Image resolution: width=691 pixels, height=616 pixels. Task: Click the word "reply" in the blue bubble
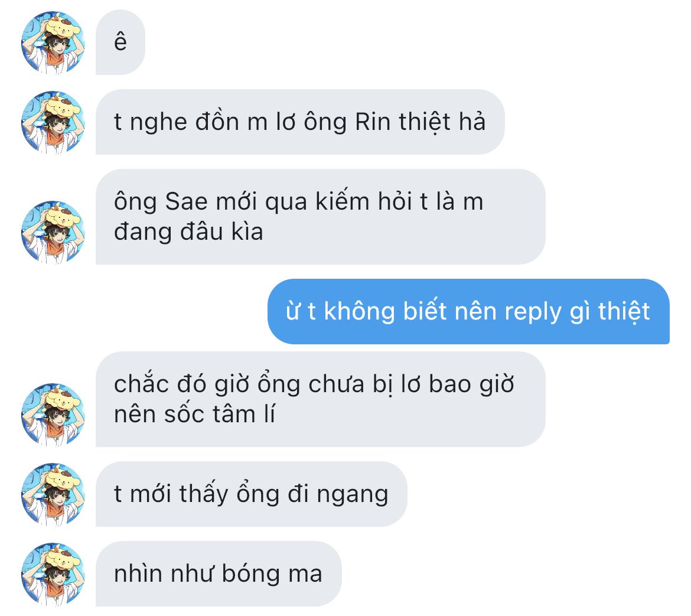533,312
